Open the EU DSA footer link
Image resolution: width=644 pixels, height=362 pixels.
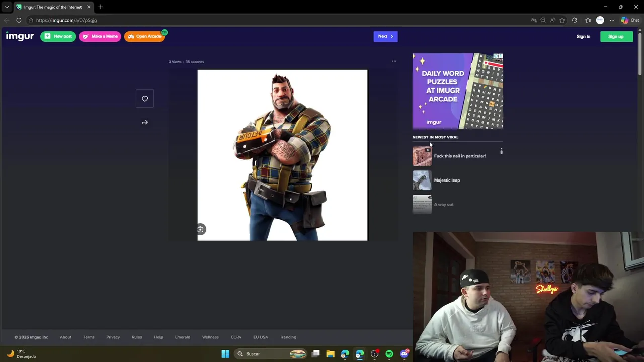tap(261, 337)
